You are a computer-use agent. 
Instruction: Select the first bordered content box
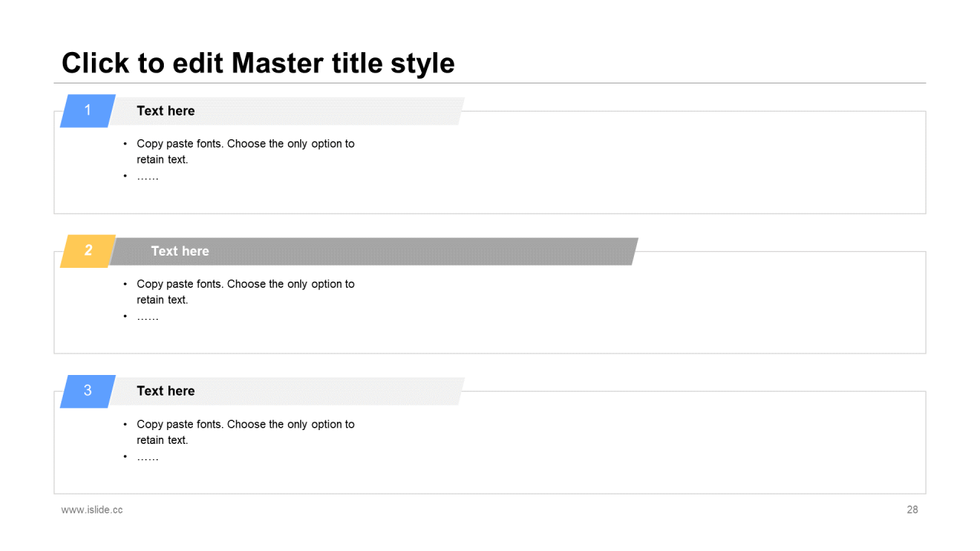[490, 162]
